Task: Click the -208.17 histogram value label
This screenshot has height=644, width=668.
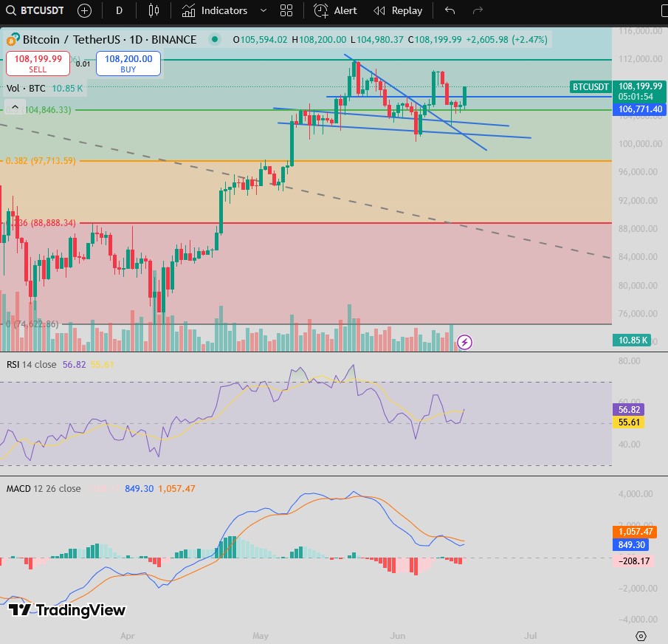Action: (x=634, y=561)
